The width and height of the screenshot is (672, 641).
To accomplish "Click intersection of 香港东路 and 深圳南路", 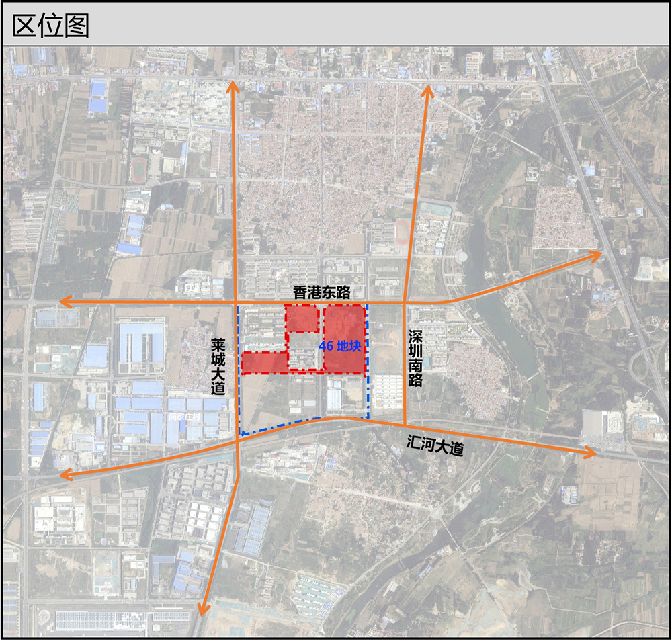I will tap(404, 303).
